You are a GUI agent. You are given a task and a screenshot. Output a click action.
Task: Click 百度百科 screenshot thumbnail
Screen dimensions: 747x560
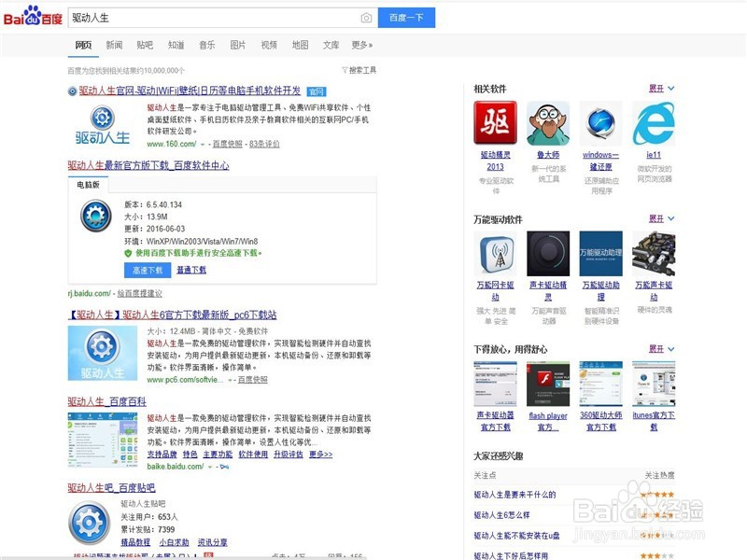pyautogui.click(x=103, y=440)
